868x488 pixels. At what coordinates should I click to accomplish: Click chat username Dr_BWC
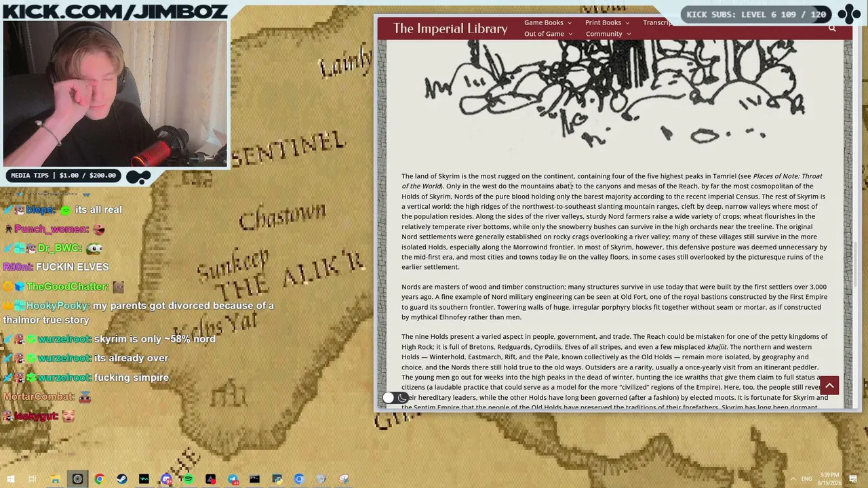pyautogui.click(x=60, y=248)
